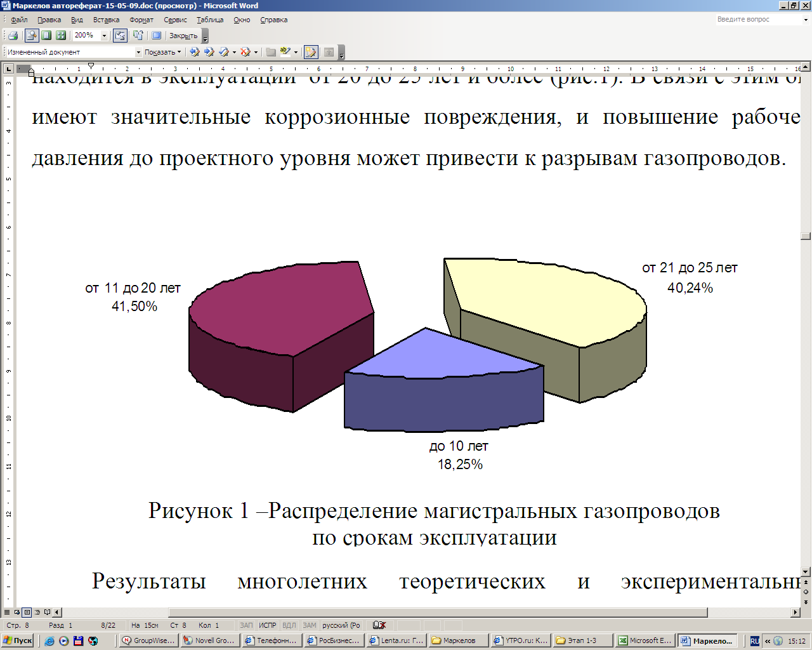Toggle ЗАМ overtype indicator
The image size is (812, 650).
point(309,625)
